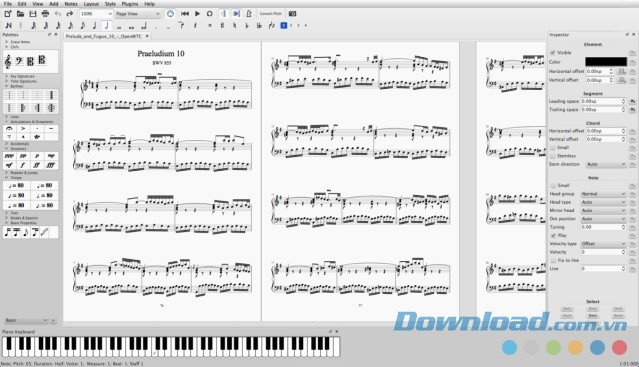The image size is (639, 367).
Task: Choose the accent mark in the Articulations palette
Action: pos(23,129)
